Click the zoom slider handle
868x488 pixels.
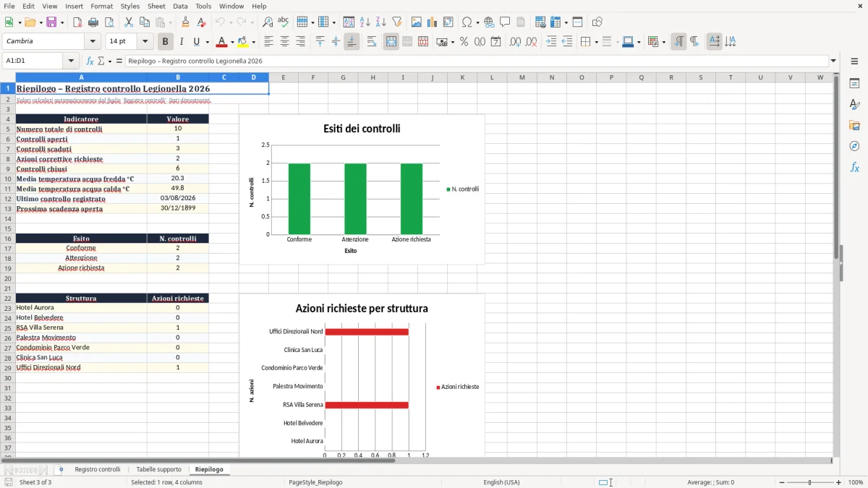(x=809, y=482)
